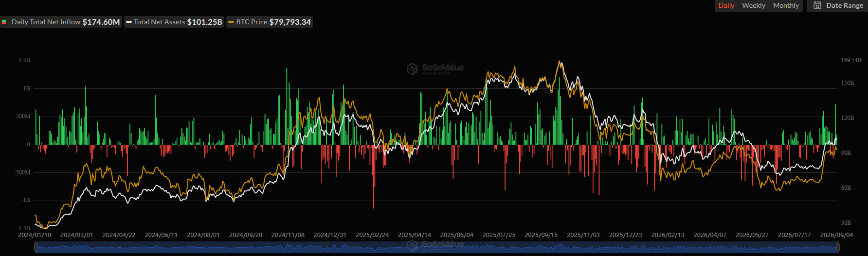
Task: Switch to the Weekly view tab
Action: [753, 5]
